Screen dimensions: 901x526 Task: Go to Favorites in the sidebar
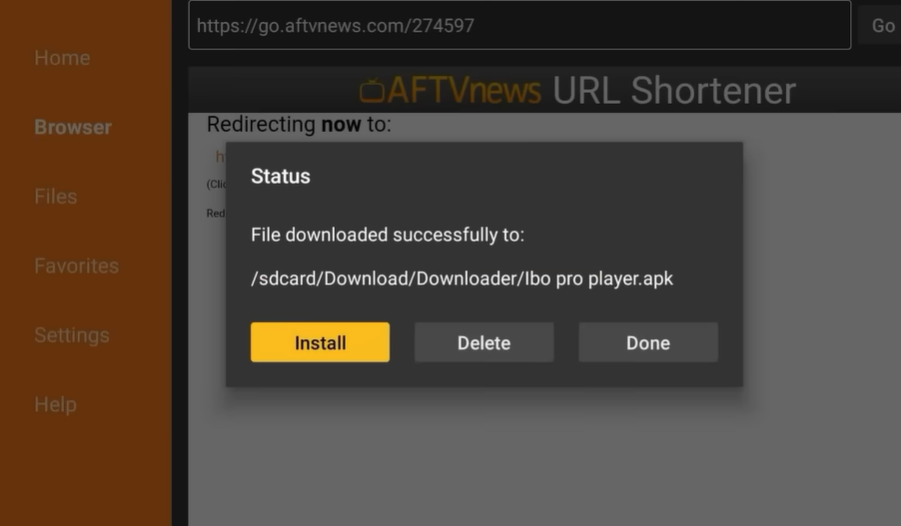click(x=76, y=266)
